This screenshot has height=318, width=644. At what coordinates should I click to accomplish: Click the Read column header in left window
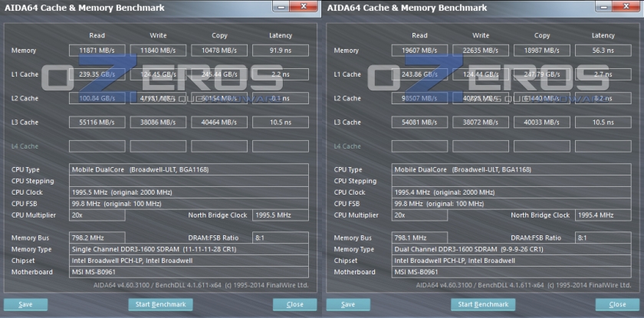point(97,35)
